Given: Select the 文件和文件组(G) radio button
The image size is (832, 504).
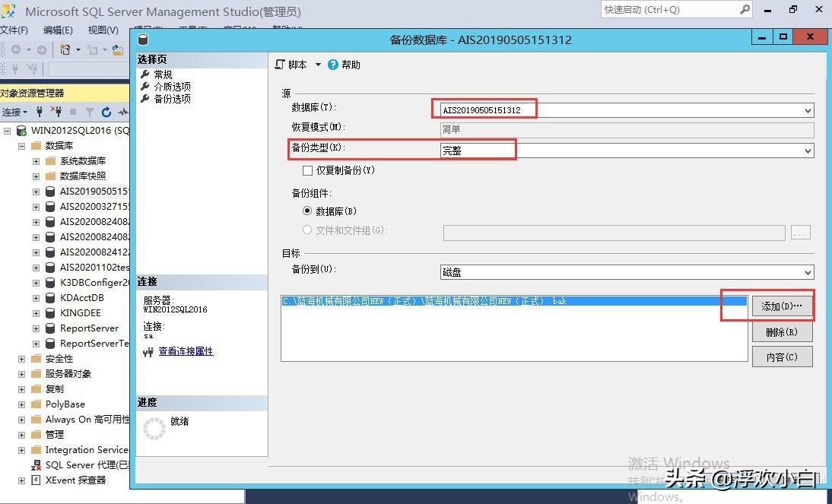Looking at the screenshot, I should click(306, 230).
